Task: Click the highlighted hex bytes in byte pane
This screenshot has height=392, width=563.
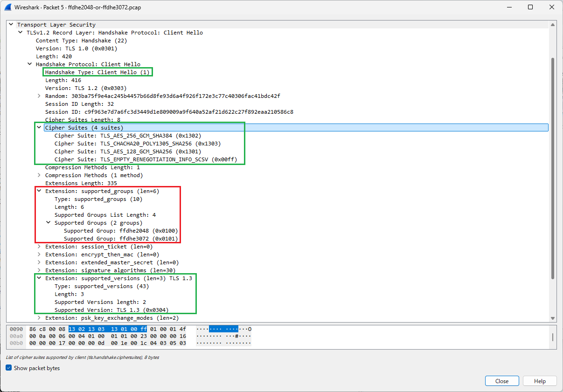Action: click(x=107, y=329)
